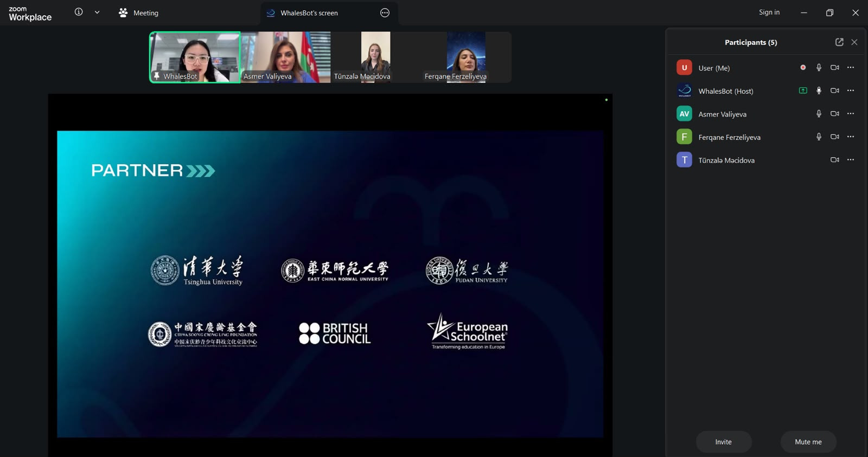868x457 pixels.
Task: Toggle microphone for Ferqane Ferzeliyeva
Action: [819, 137]
